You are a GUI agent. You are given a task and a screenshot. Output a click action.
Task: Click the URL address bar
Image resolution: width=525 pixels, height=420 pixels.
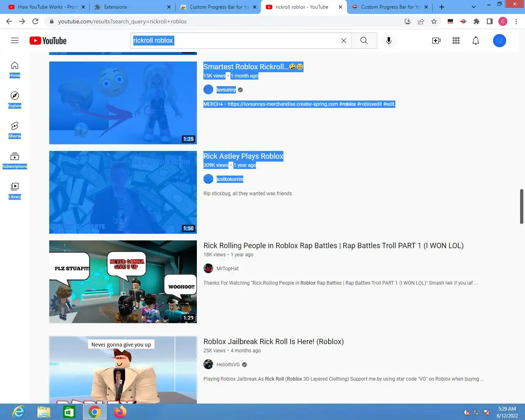tap(224, 21)
